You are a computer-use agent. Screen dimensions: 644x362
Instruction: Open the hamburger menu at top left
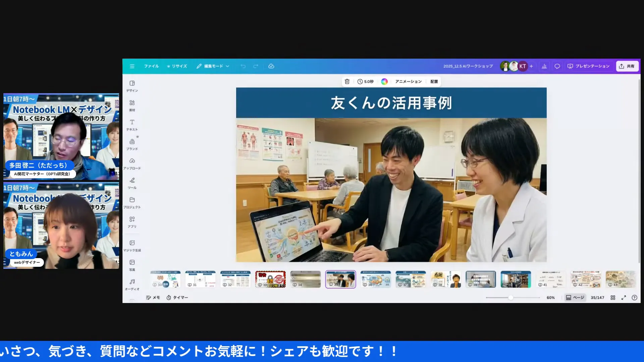pyautogui.click(x=132, y=66)
